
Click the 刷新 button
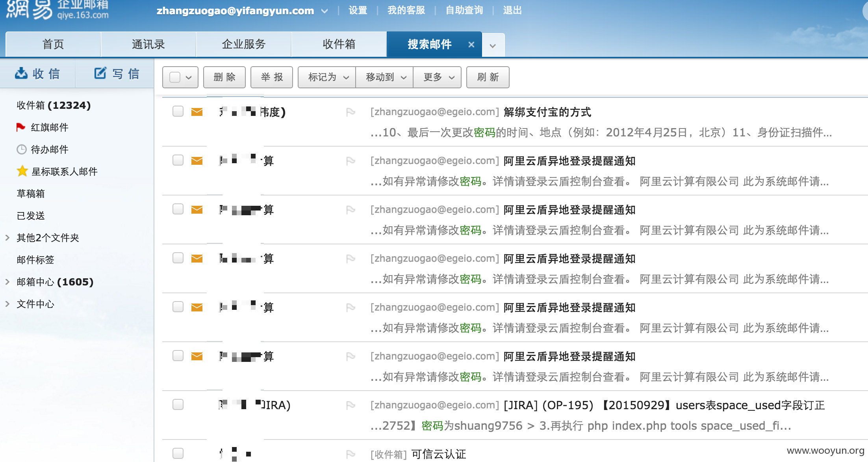(x=488, y=77)
